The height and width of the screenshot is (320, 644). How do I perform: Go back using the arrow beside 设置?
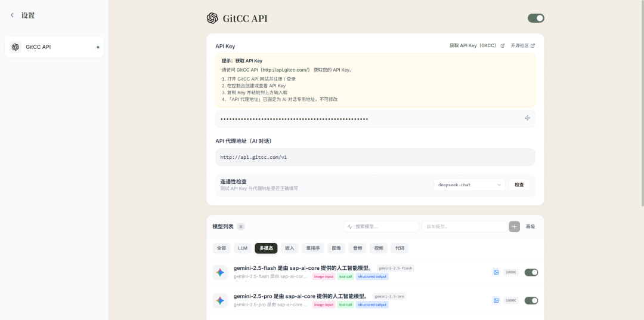point(12,15)
